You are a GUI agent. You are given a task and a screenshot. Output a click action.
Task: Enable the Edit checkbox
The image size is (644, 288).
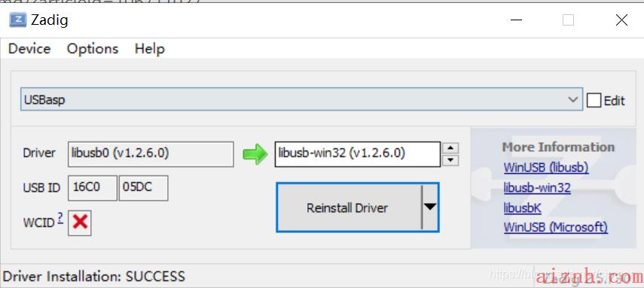point(594,101)
